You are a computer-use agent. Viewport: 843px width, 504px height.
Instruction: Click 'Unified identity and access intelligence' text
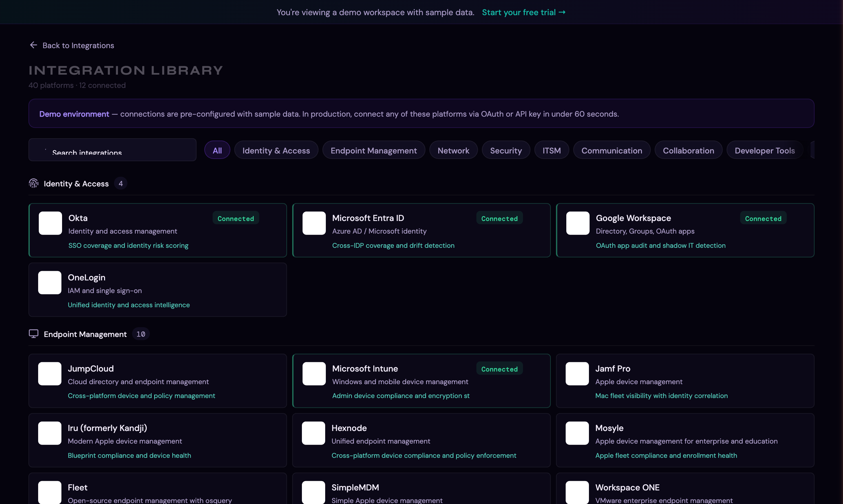pyautogui.click(x=129, y=305)
